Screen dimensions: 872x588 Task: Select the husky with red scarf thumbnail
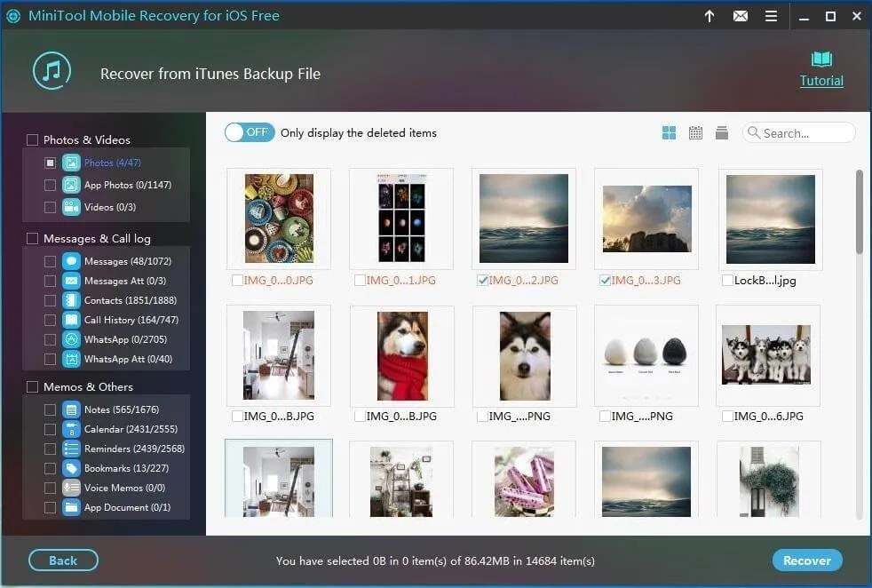point(402,356)
